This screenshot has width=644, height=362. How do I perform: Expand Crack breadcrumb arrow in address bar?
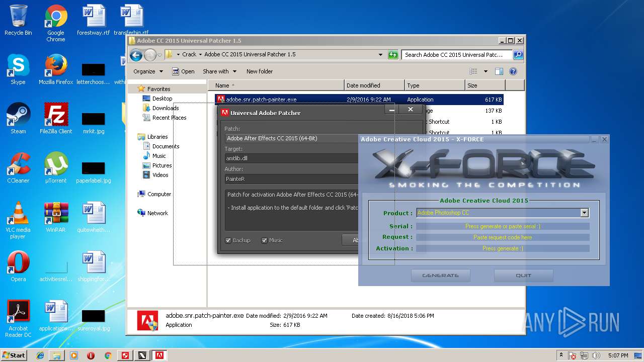click(x=200, y=54)
